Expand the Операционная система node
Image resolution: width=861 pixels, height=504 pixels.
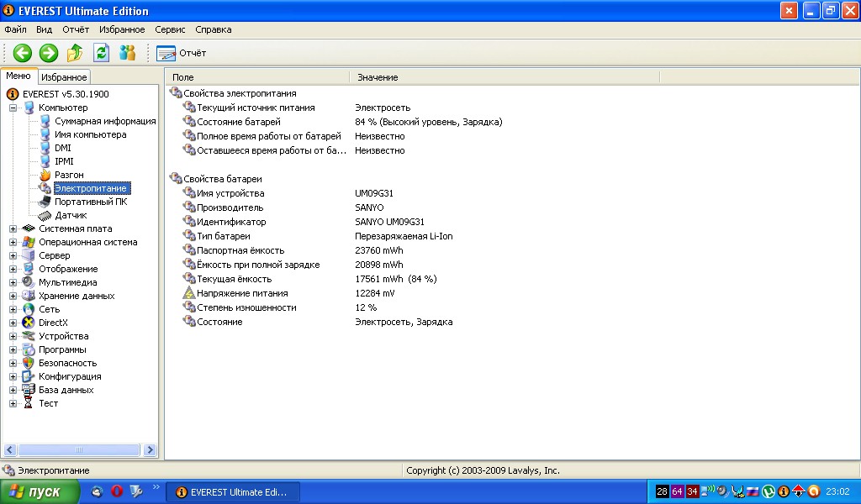coord(13,243)
